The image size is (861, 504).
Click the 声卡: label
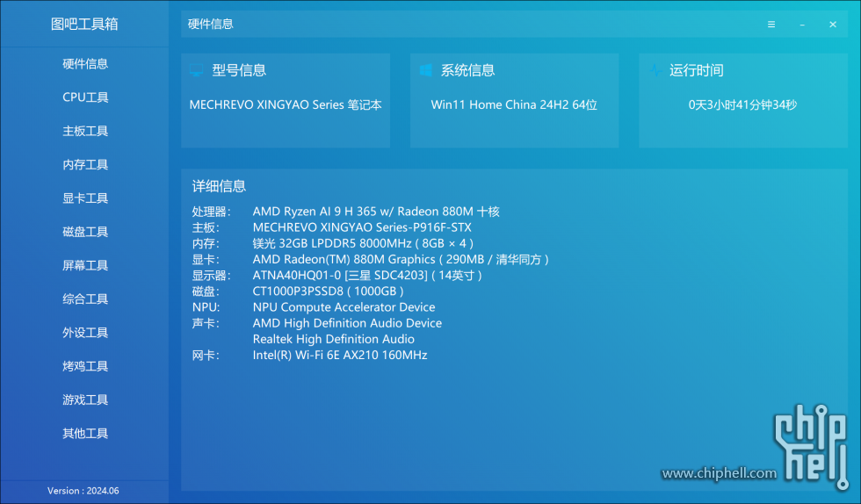pos(206,323)
